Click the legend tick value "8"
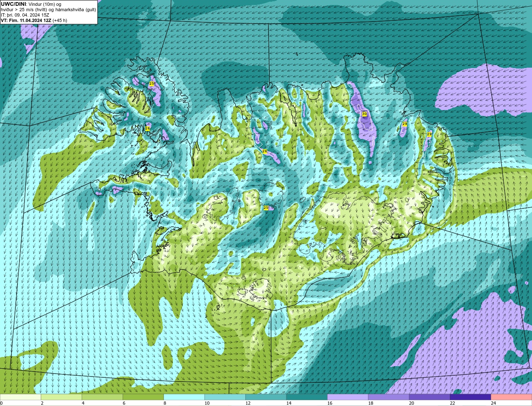532x406 pixels. pos(165,403)
